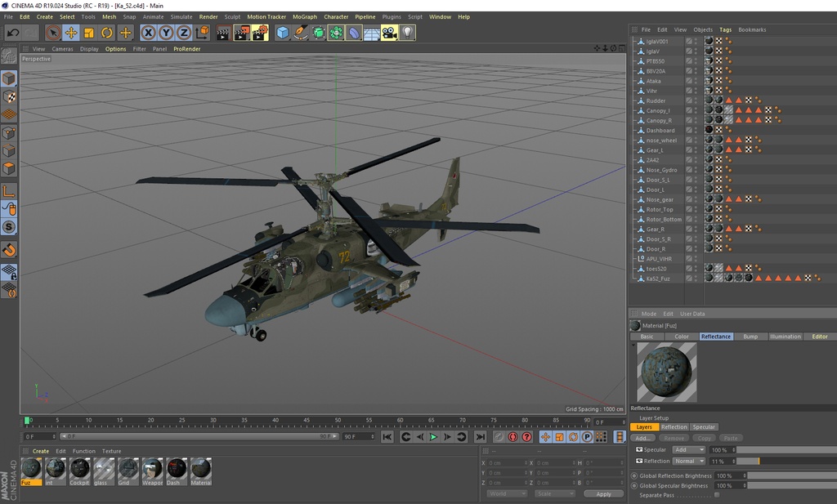Render the active viewport
Viewport: 837px width, 504px height.
click(x=222, y=33)
